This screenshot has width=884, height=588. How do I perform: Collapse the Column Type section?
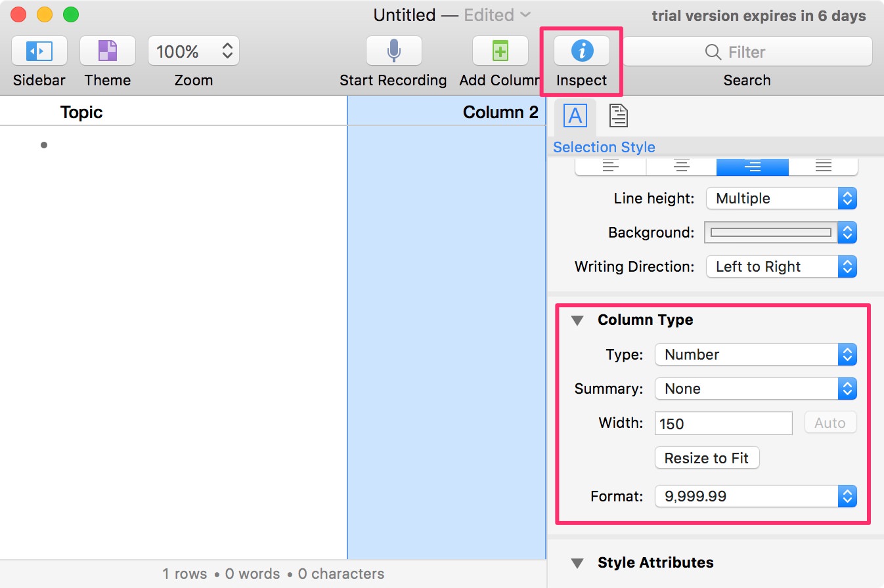(577, 320)
